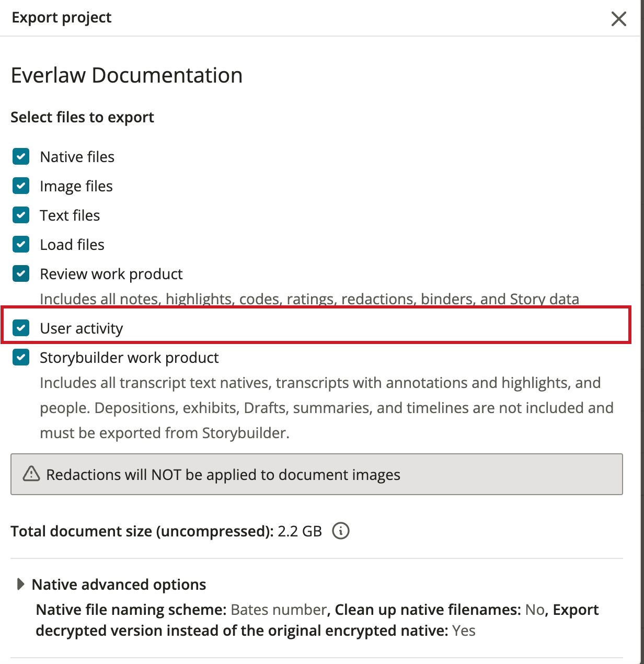Click the disclosure triangle icon for Native advanced options
Viewport: 644px width, 664px height.
tap(21, 584)
